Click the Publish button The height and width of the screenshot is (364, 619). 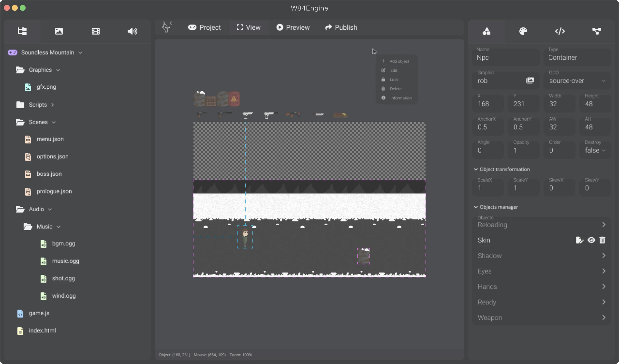pos(341,27)
